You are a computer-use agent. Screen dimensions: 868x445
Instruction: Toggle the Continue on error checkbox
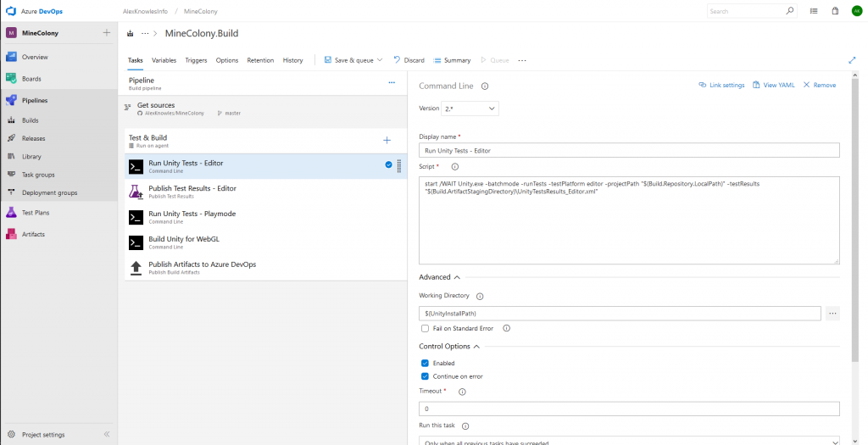425,376
